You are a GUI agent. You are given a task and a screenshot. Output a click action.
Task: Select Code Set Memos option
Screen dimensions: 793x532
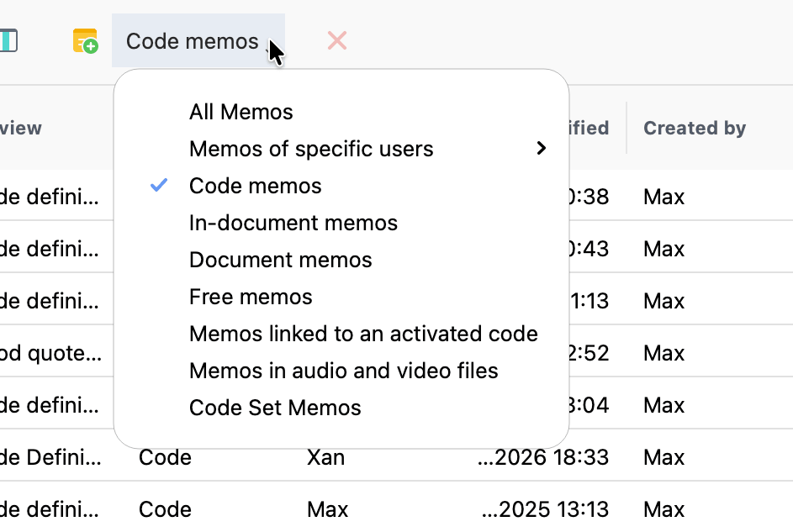pyautogui.click(x=275, y=407)
